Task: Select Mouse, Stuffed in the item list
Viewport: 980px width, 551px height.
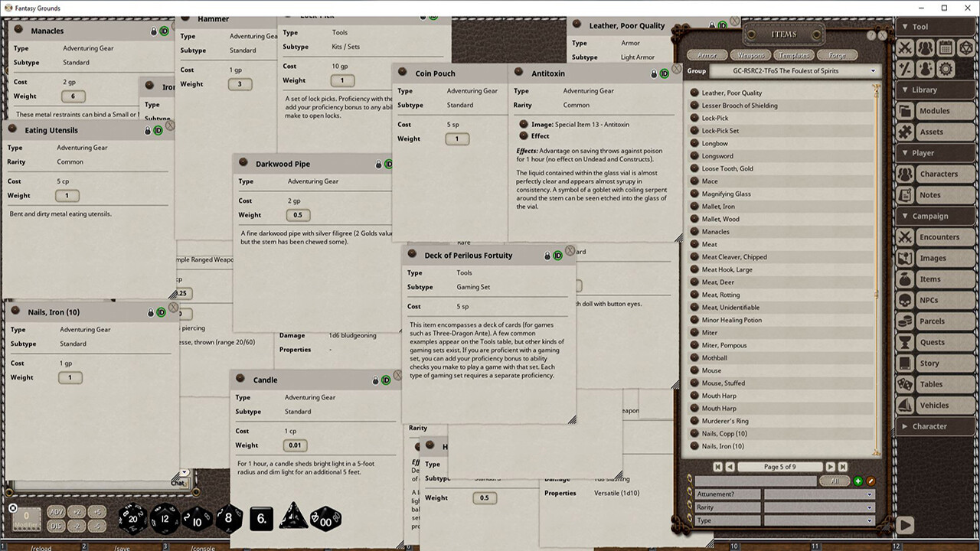Action: point(726,383)
